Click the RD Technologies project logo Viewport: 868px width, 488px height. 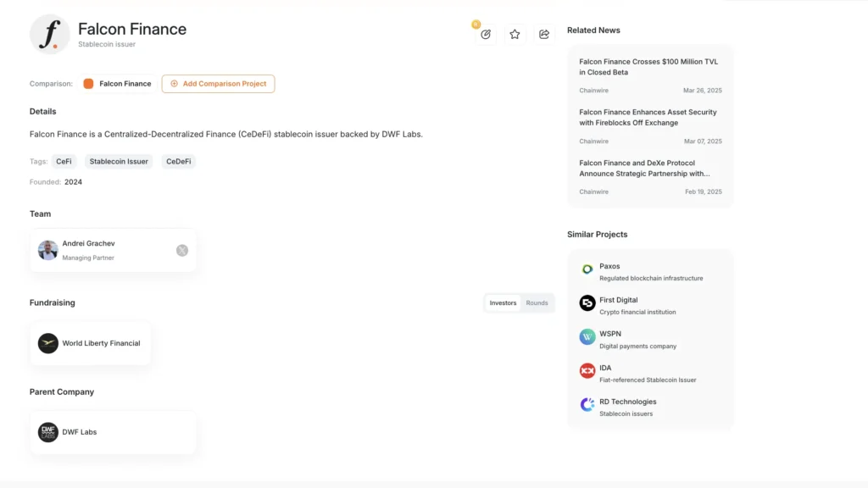pos(587,404)
